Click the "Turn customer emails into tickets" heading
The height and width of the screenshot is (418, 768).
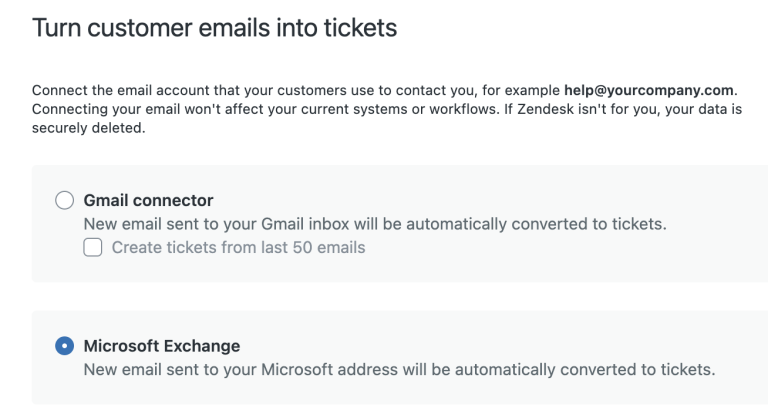pos(215,28)
